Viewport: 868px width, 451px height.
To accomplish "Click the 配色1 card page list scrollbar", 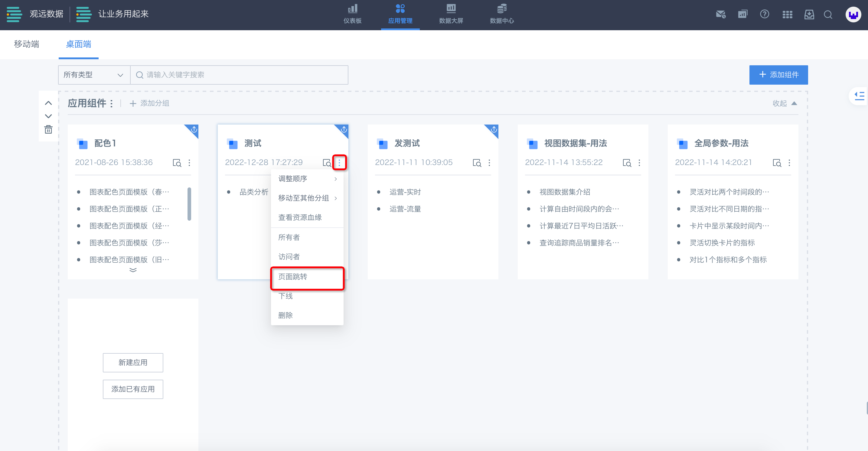I will pyautogui.click(x=189, y=204).
